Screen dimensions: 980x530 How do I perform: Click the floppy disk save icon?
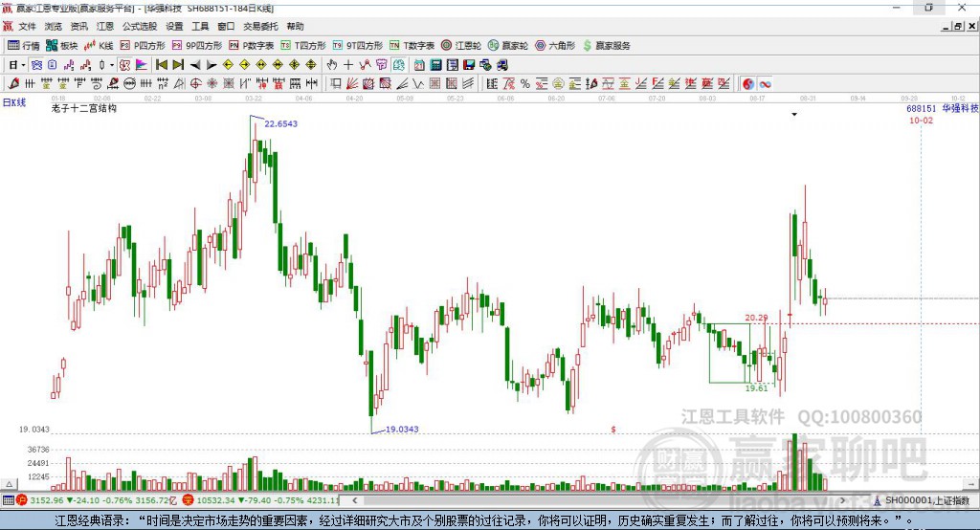coord(469,65)
